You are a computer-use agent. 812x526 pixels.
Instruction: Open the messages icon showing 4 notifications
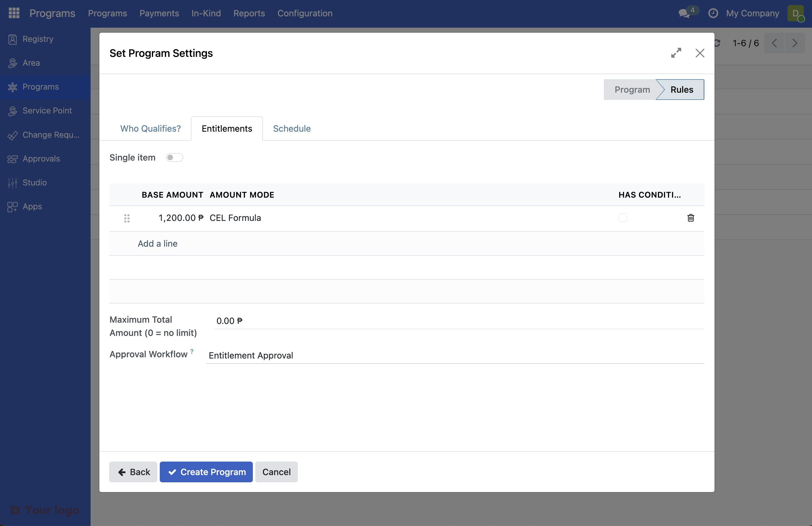click(x=684, y=13)
